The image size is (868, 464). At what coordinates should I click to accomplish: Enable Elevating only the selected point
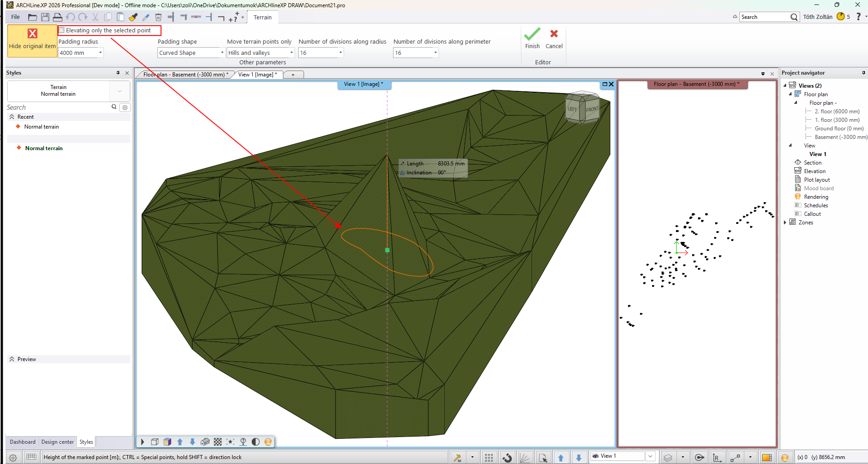[62, 31]
